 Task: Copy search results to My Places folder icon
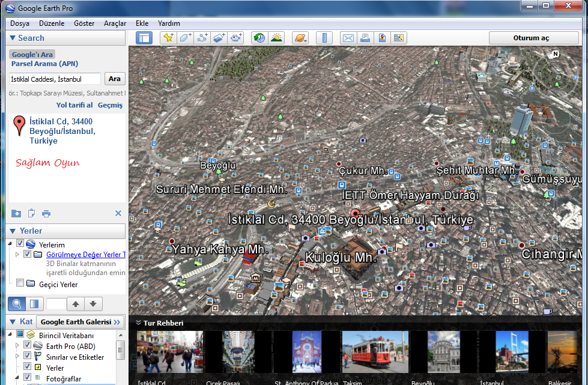16,213
